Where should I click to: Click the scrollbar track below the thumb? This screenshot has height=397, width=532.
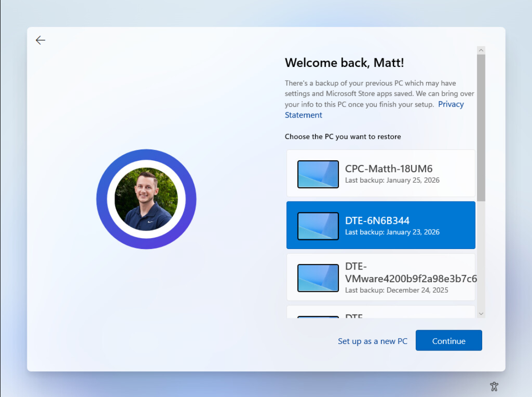(x=481, y=256)
